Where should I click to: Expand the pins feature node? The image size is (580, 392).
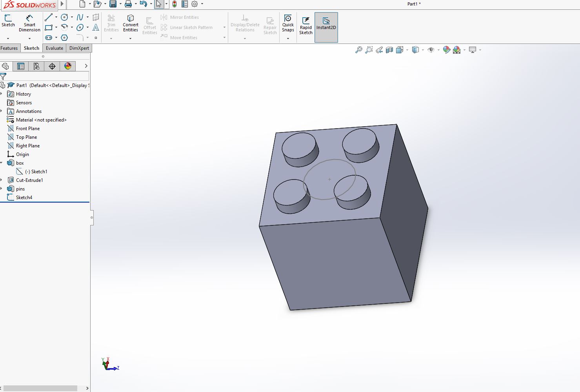[x=2, y=189]
